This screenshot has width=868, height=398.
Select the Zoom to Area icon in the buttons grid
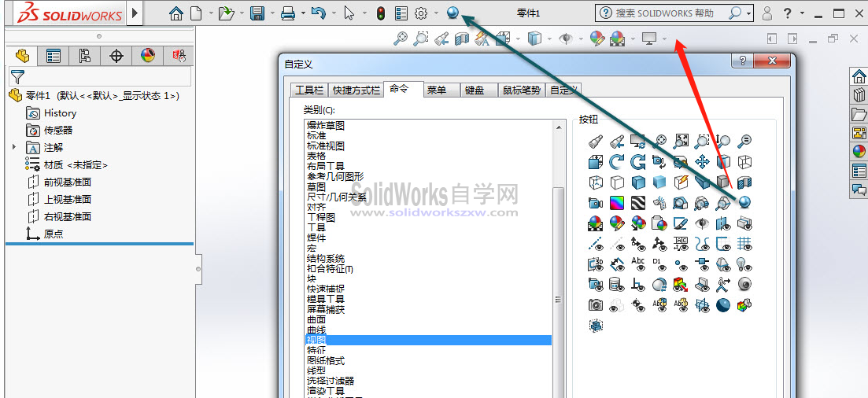point(702,141)
